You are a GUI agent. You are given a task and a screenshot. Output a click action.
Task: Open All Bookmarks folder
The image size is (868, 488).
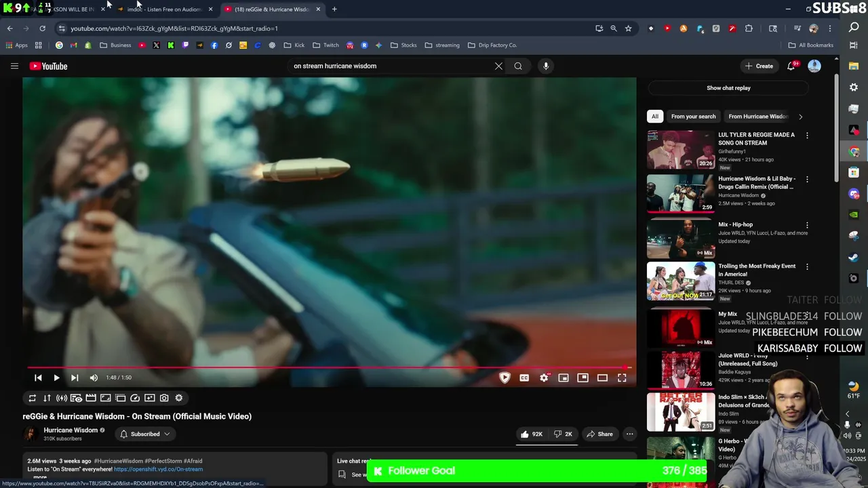tap(810, 45)
